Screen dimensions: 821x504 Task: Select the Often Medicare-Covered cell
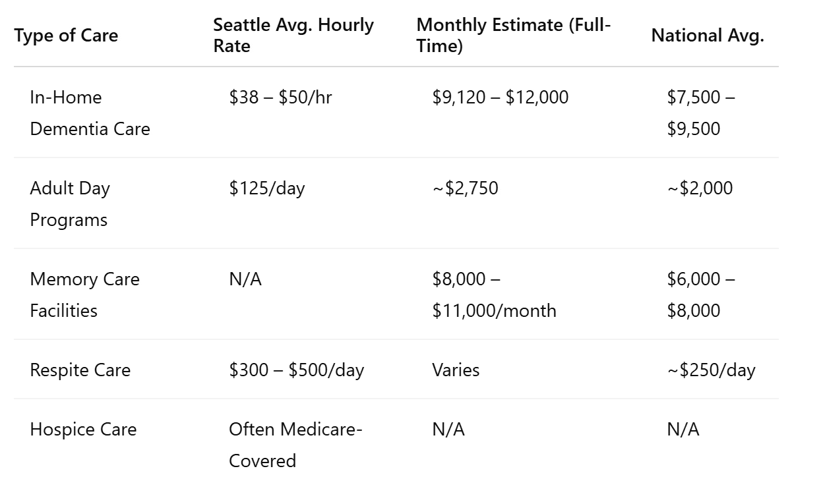click(x=295, y=445)
